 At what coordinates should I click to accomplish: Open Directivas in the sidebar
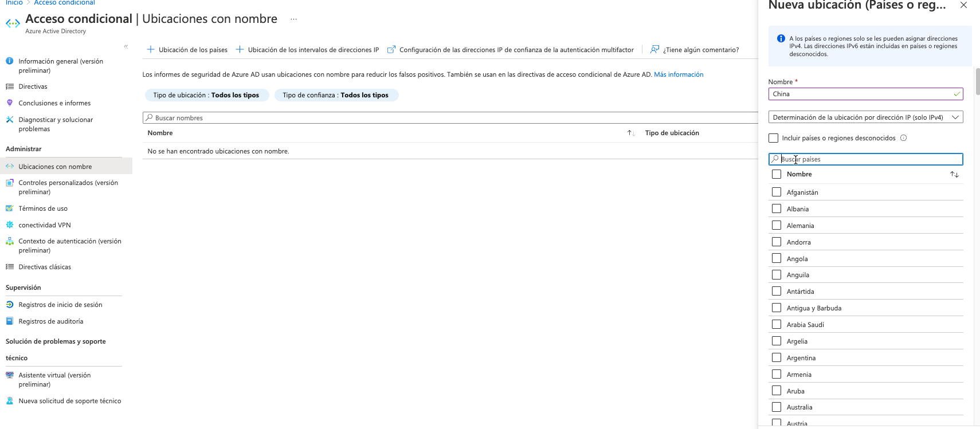click(33, 86)
